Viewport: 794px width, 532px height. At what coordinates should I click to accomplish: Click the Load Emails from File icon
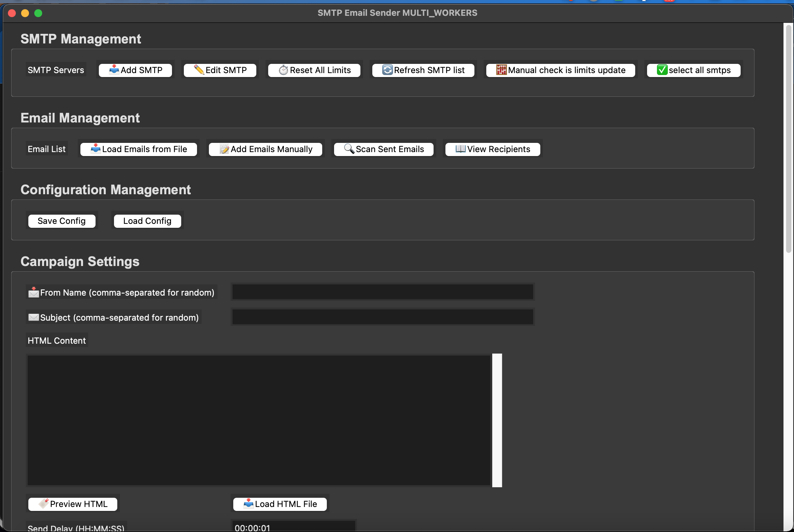point(96,149)
